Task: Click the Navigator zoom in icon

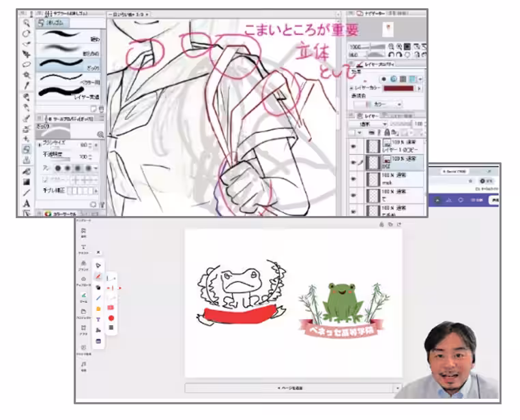Action: click(x=399, y=46)
